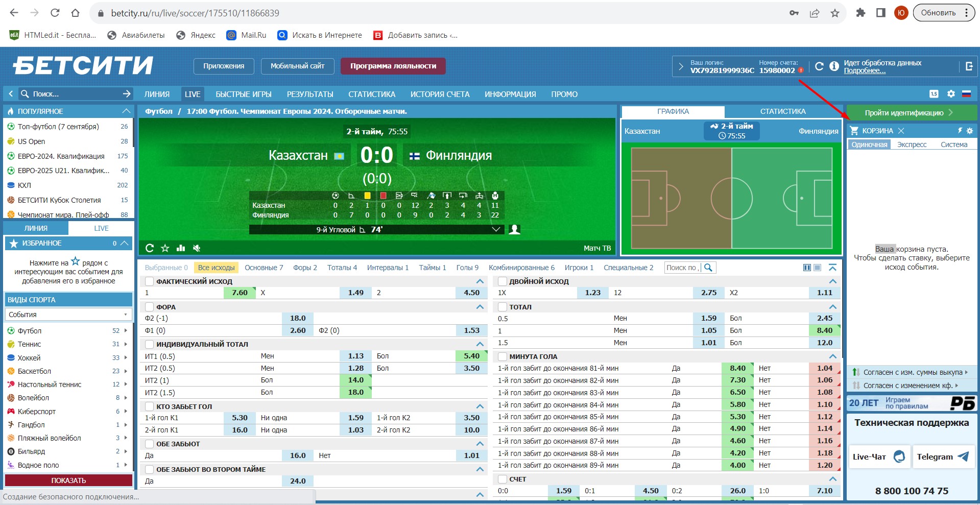Tick the ФАКТИЧЕСКИЙ ИСХОД checkbox
Viewport: 980px width, 505px height.
[149, 281]
